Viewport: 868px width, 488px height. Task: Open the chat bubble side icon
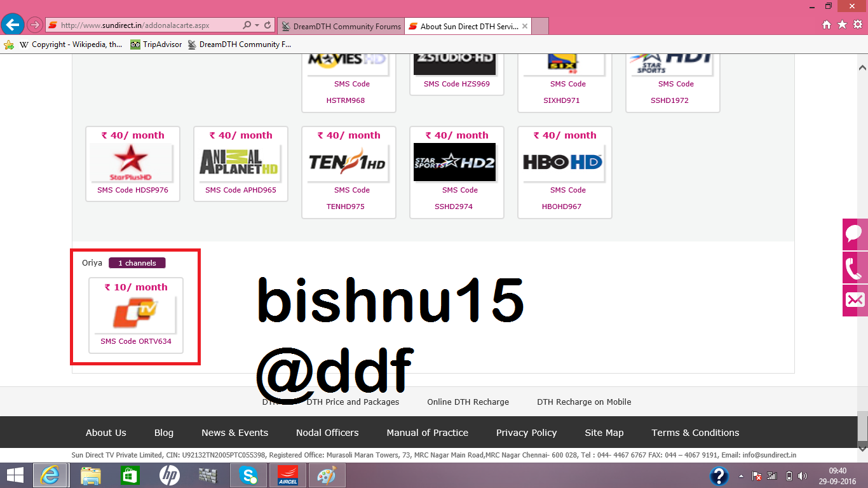(x=855, y=234)
